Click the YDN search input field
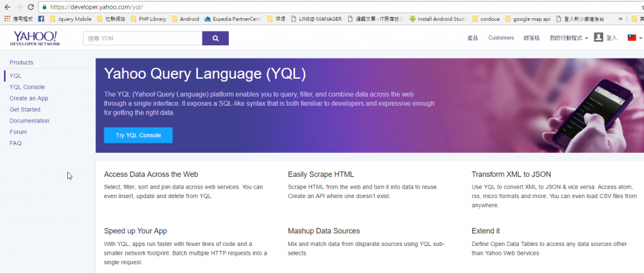This screenshot has height=273, width=644. tap(143, 38)
